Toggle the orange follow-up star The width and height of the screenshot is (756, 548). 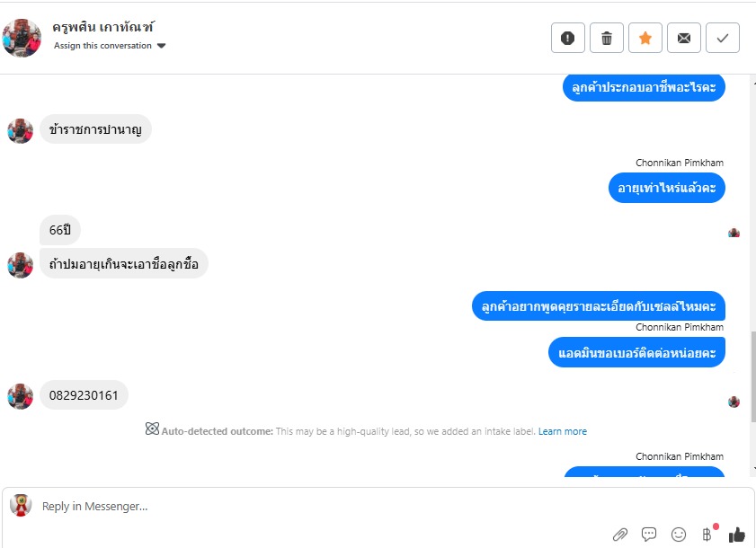645,38
